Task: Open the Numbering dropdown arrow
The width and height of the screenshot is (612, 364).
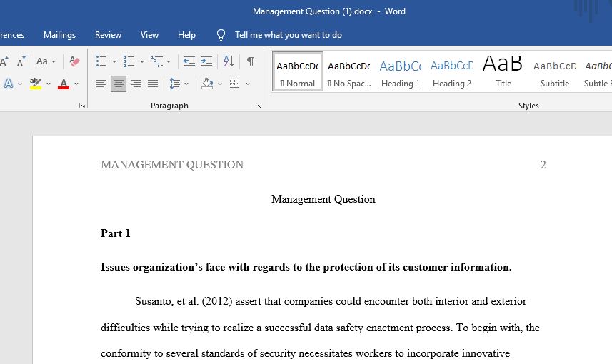Action: tap(141, 61)
